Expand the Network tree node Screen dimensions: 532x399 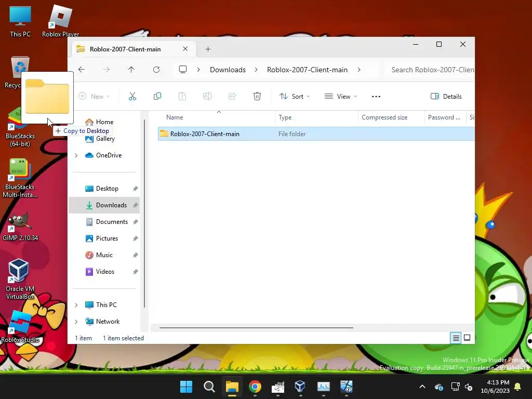(76, 322)
